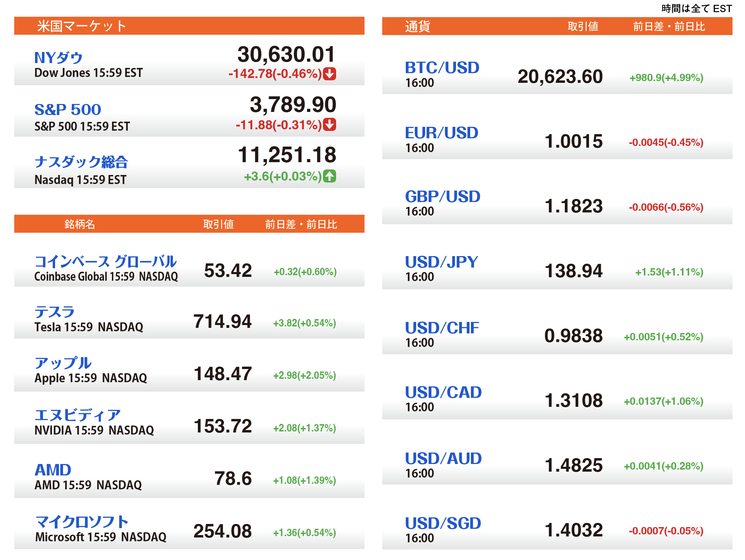Viewport: 745px width, 560px height.
Task: Click the 銘柄名 column header
Action: click(80, 224)
